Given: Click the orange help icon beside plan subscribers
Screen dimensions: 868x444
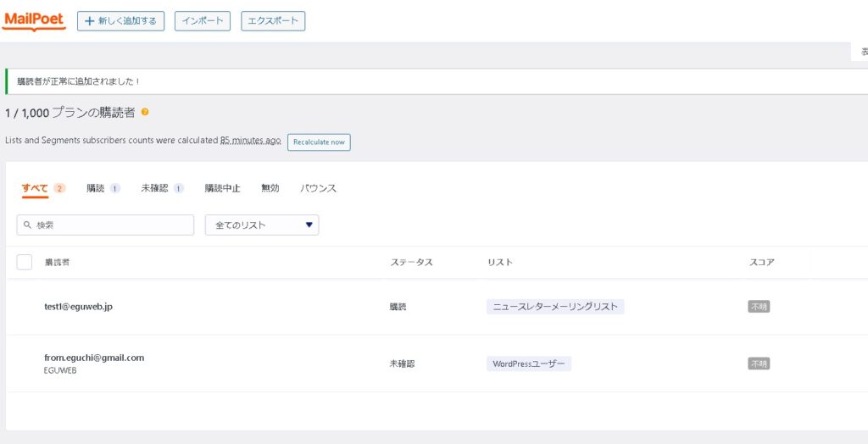Looking at the screenshot, I should point(145,112).
